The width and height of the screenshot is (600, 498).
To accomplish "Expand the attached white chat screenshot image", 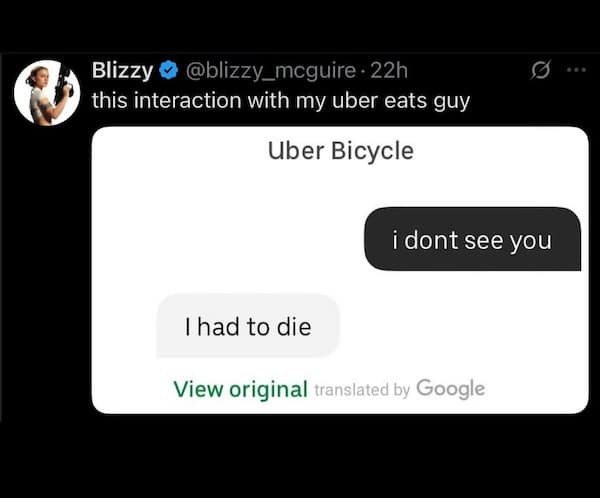I will 340,270.
